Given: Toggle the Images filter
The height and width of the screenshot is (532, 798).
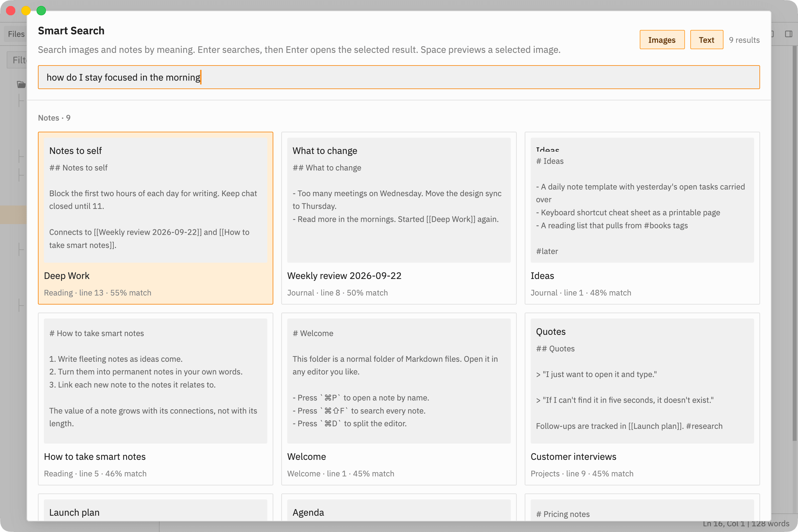Looking at the screenshot, I should click(x=662, y=40).
